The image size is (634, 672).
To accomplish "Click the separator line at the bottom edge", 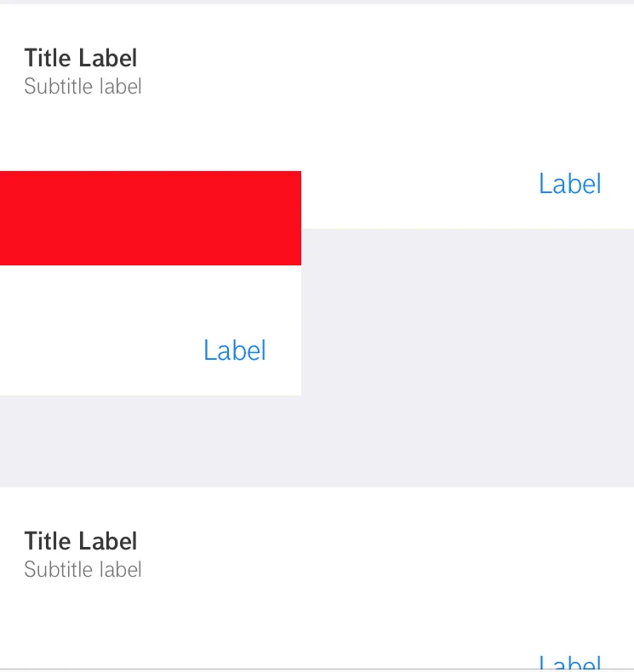I will pos(317,669).
